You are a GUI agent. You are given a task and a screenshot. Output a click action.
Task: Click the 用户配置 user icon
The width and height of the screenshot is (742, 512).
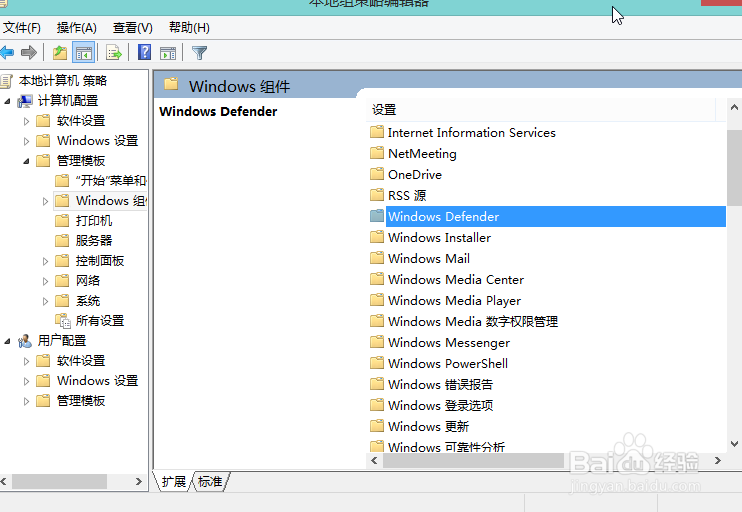tap(25, 341)
